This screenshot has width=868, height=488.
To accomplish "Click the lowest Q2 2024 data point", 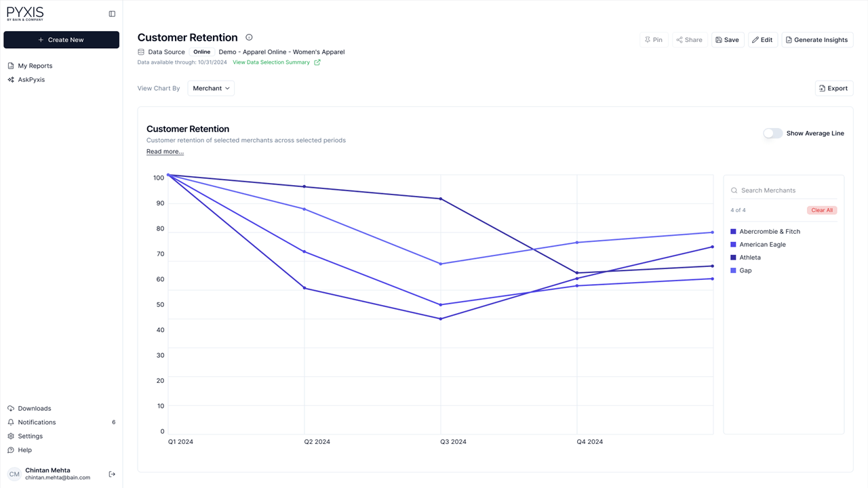I will point(304,288).
